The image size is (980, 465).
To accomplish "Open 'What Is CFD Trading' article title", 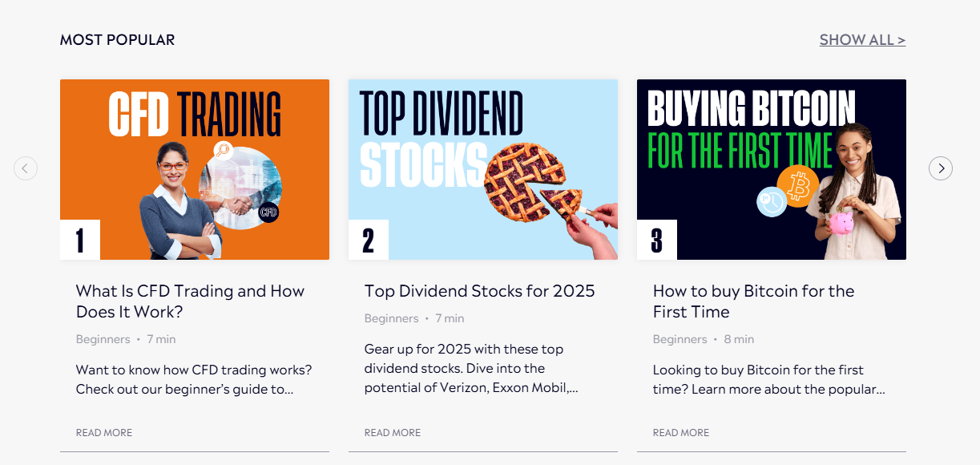I will click(190, 301).
